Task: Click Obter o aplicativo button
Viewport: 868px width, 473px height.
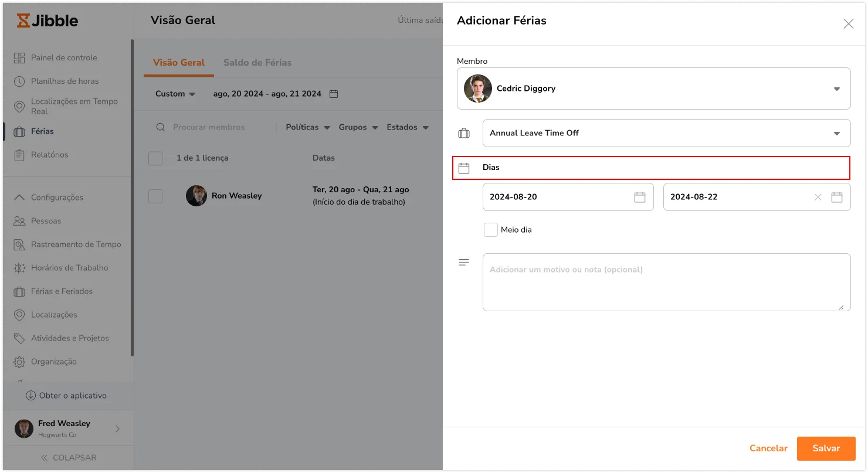Action: (66, 396)
